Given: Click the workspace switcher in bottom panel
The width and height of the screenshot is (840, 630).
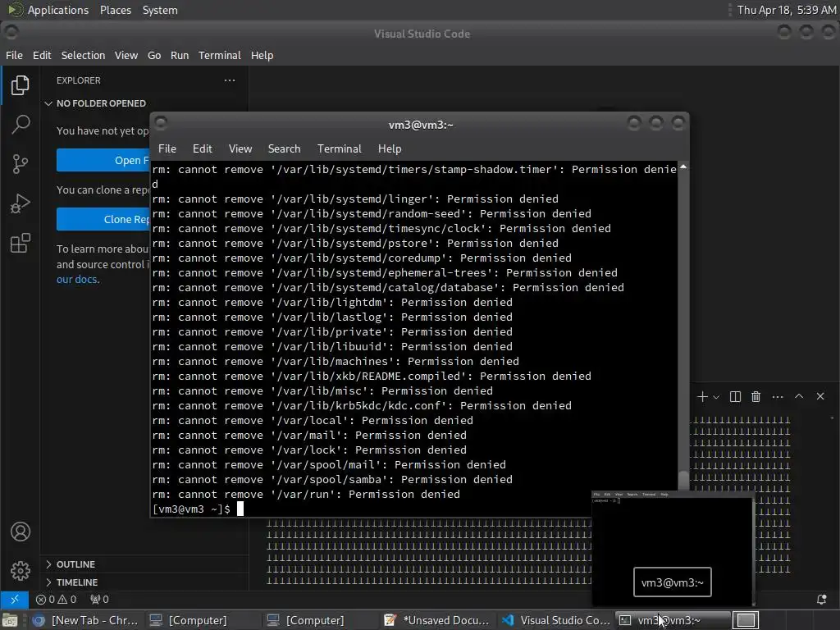Looking at the screenshot, I should pyautogui.click(x=746, y=620).
